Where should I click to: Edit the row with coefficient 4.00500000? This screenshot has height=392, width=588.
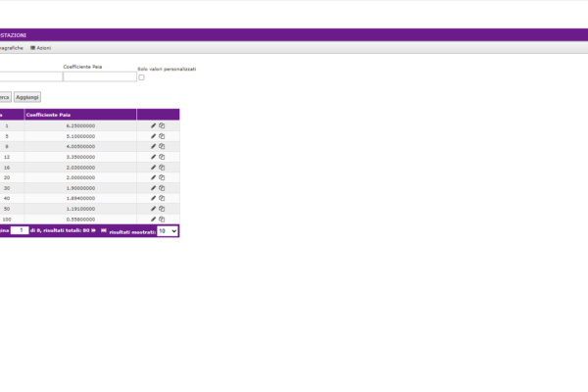[x=153, y=146]
